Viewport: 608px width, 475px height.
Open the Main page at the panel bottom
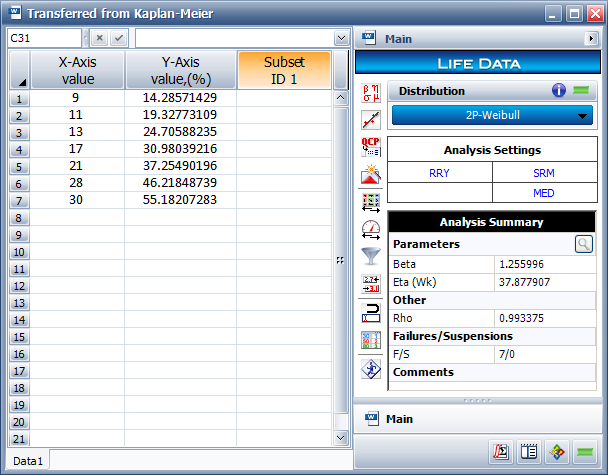click(400, 419)
